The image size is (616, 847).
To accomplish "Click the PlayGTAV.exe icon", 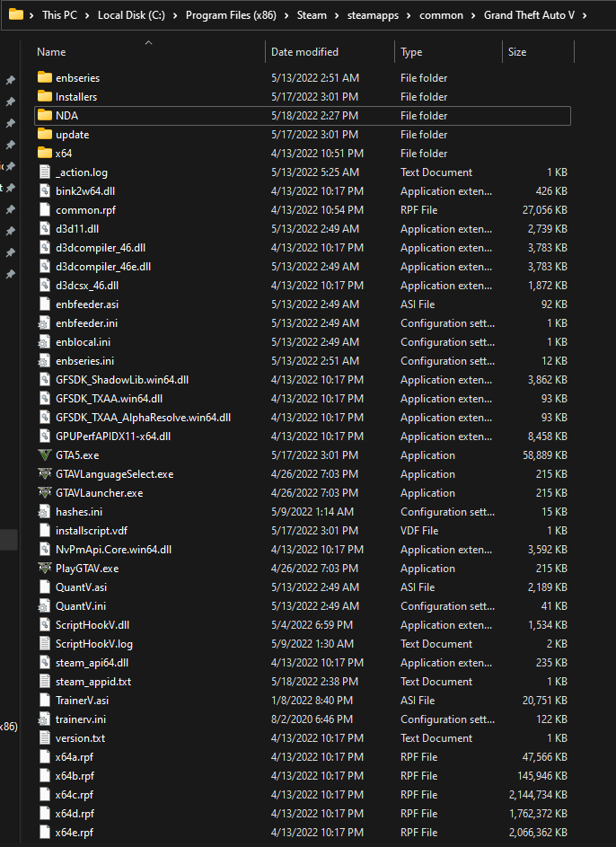I will click(45, 569).
